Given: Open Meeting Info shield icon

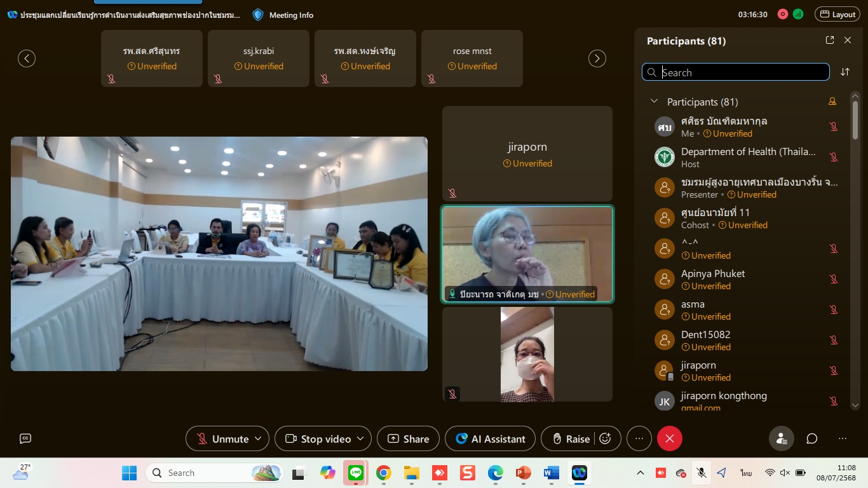Looking at the screenshot, I should (258, 15).
